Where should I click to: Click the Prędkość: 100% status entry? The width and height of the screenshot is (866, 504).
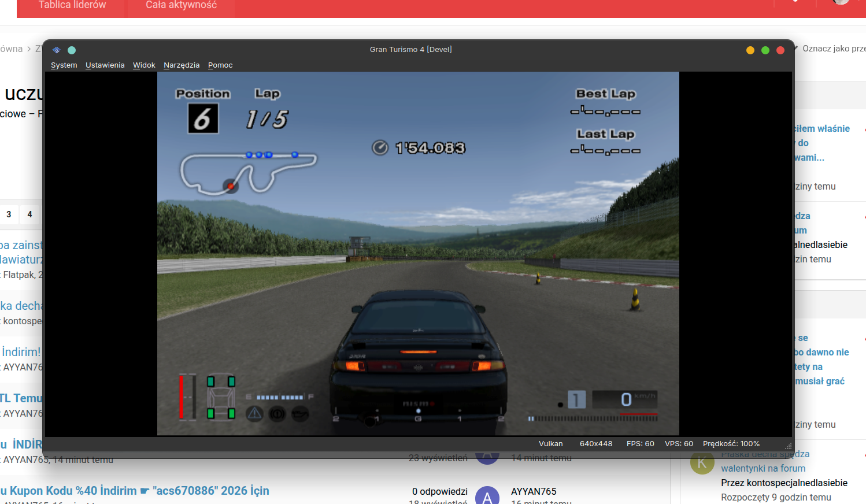pos(731,444)
